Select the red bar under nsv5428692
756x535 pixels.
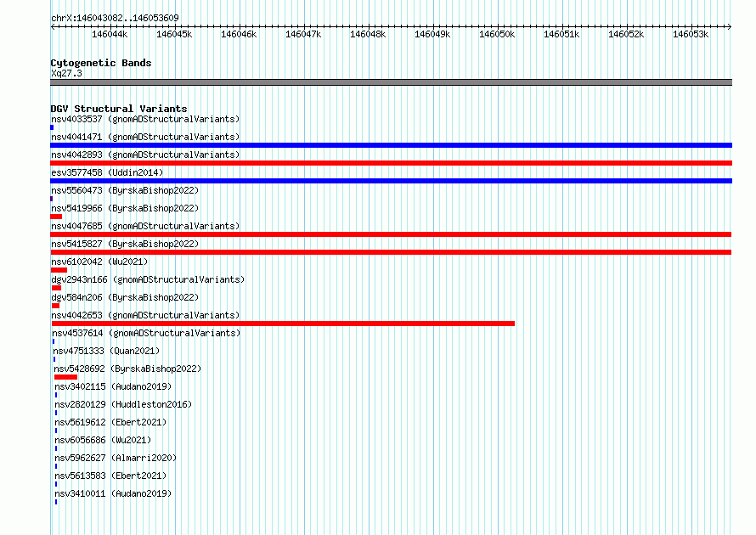(x=65, y=377)
